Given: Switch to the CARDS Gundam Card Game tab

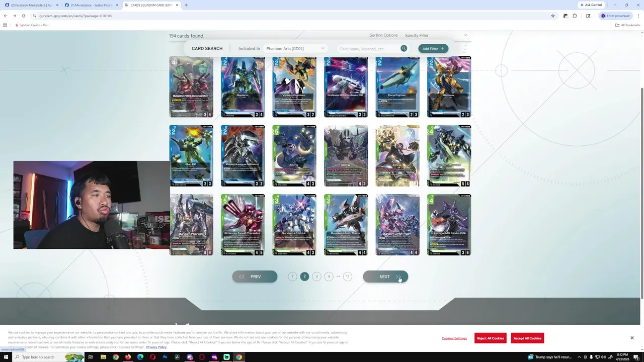Looking at the screenshot, I should coord(151,5).
